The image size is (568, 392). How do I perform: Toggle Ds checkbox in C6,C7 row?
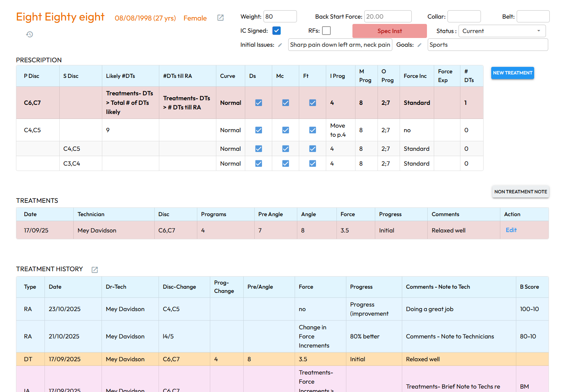point(259,103)
